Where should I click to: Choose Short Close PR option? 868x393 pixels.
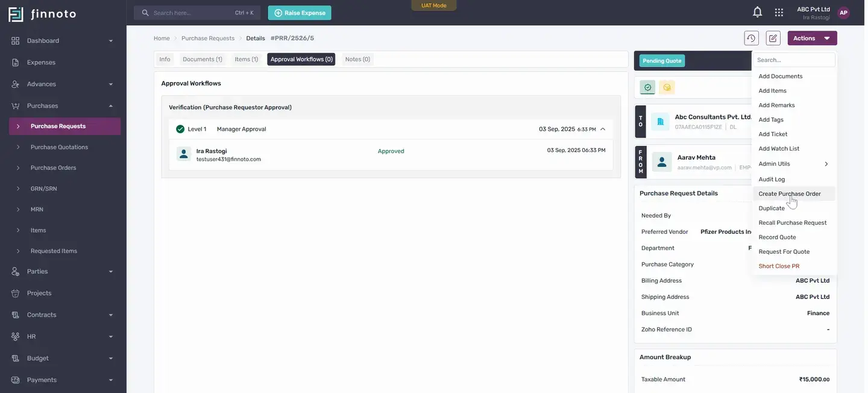point(794,266)
